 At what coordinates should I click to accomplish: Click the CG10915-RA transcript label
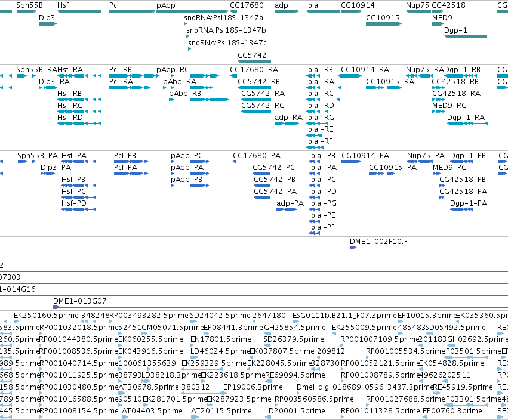pyautogui.click(x=390, y=82)
